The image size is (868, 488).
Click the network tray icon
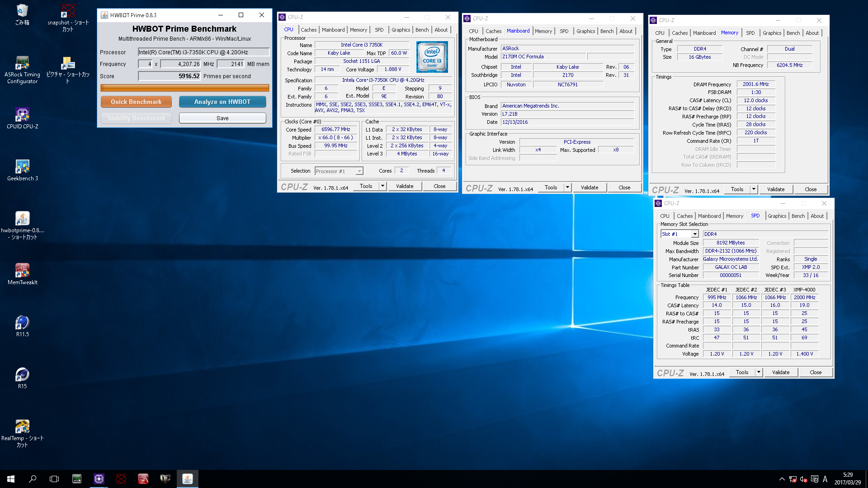pos(793,479)
